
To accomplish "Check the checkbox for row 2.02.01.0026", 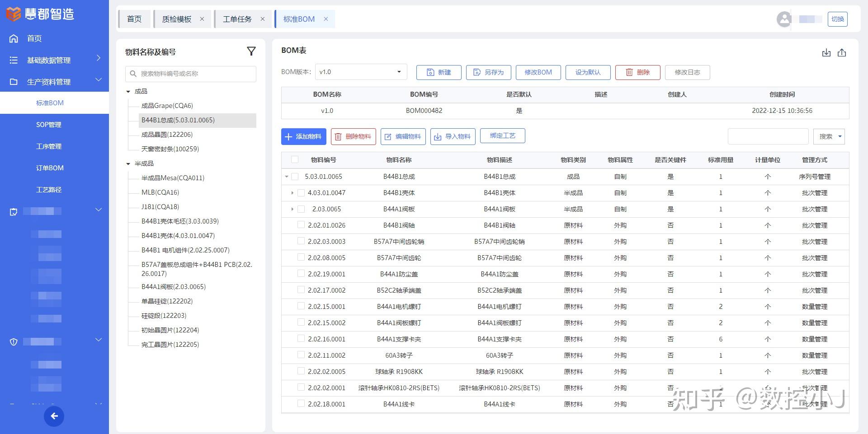I will (x=301, y=224).
